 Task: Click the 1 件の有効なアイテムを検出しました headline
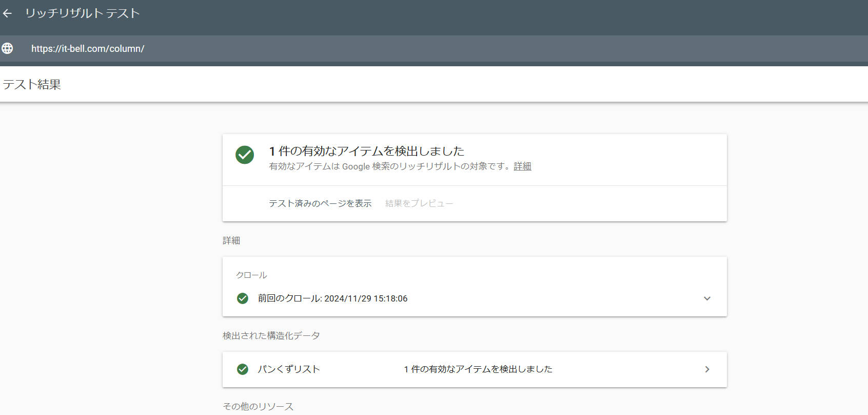click(x=367, y=151)
